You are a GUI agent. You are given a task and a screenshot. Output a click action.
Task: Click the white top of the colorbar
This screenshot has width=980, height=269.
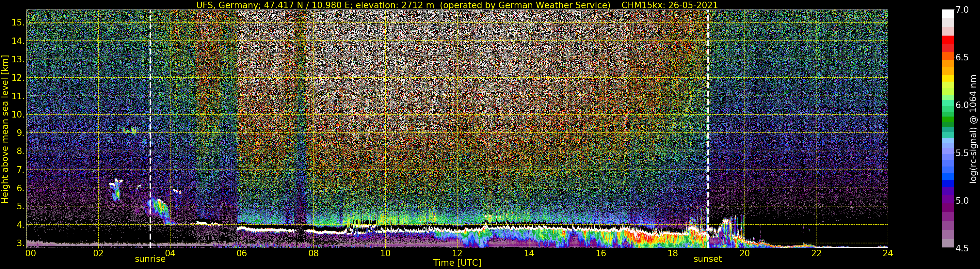948,14
